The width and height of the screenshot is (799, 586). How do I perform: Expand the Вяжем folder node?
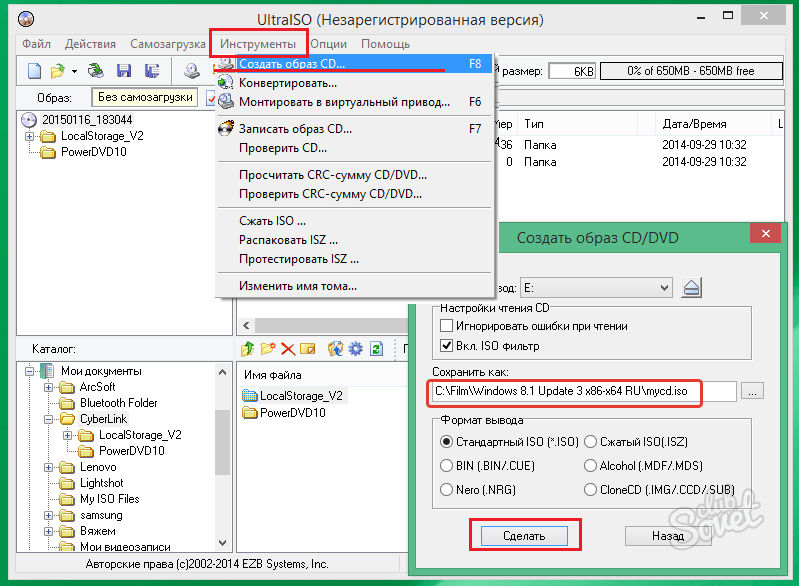(48, 531)
